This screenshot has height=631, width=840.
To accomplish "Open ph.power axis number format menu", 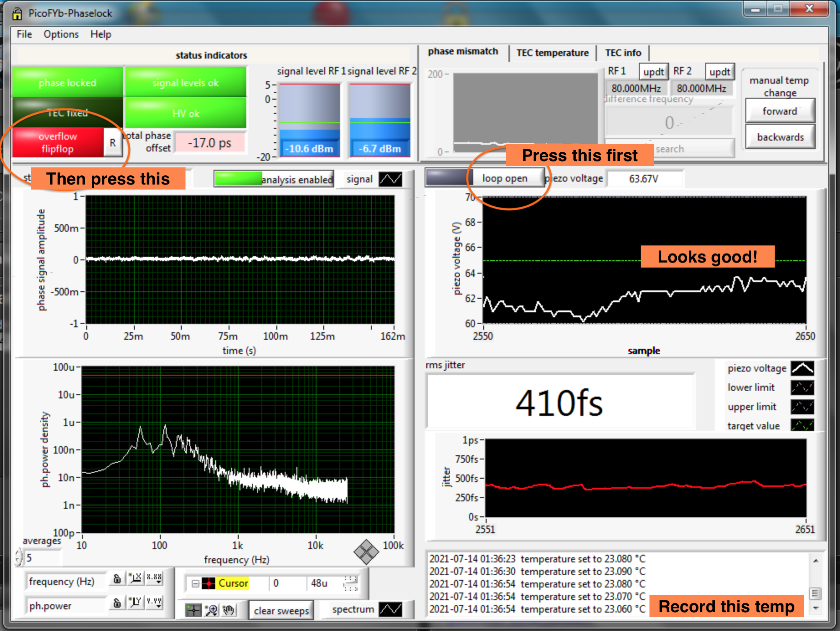I will pyautogui.click(x=154, y=603).
